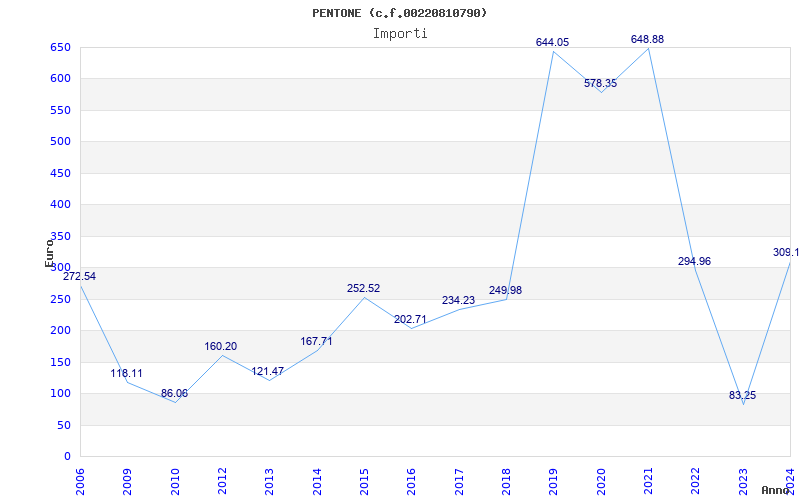This screenshot has height=500, width=800.
Task: Select the 2016 year axis label
Action: pyautogui.click(x=412, y=482)
